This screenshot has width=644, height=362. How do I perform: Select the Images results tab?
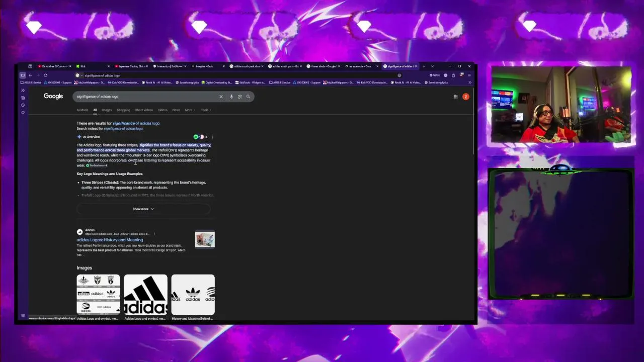tap(107, 110)
